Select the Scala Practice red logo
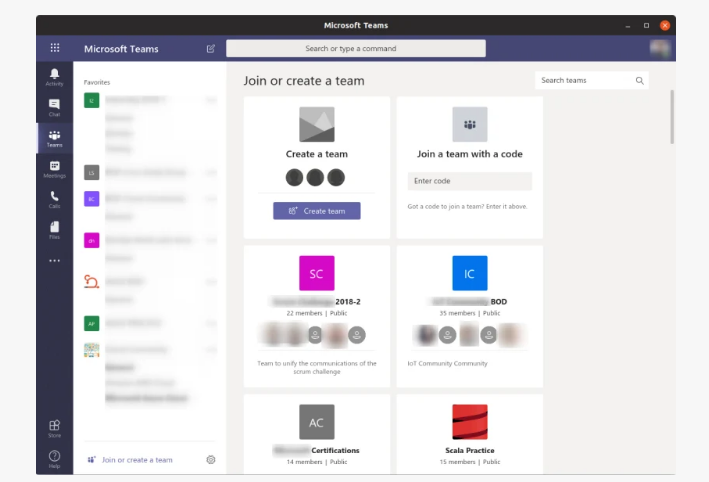Viewport: 709px width, 482px height. 470,422
